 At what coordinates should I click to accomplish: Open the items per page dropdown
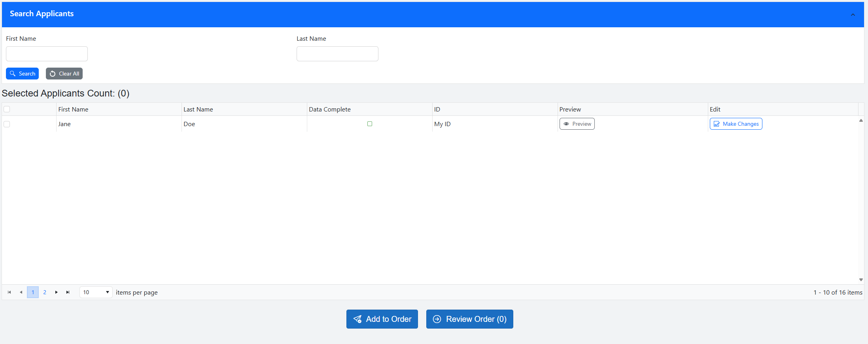[96, 292]
